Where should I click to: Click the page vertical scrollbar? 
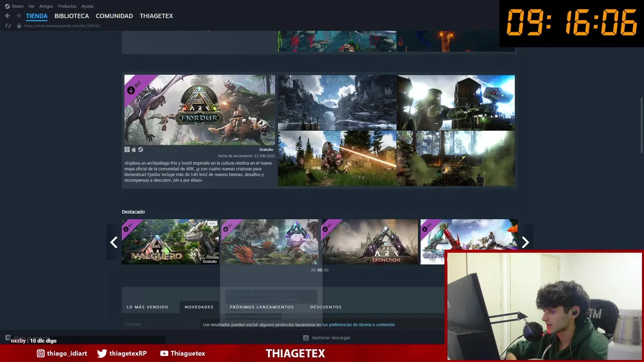pos(641,126)
